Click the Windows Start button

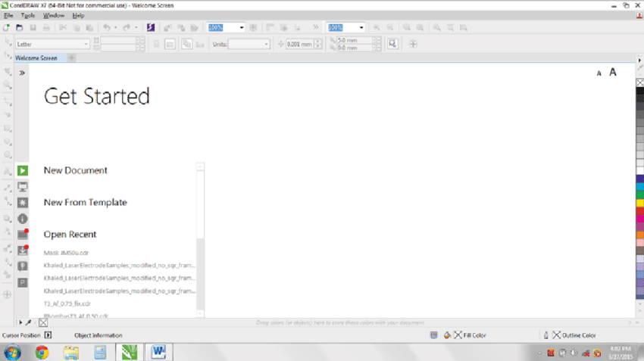(x=13, y=352)
